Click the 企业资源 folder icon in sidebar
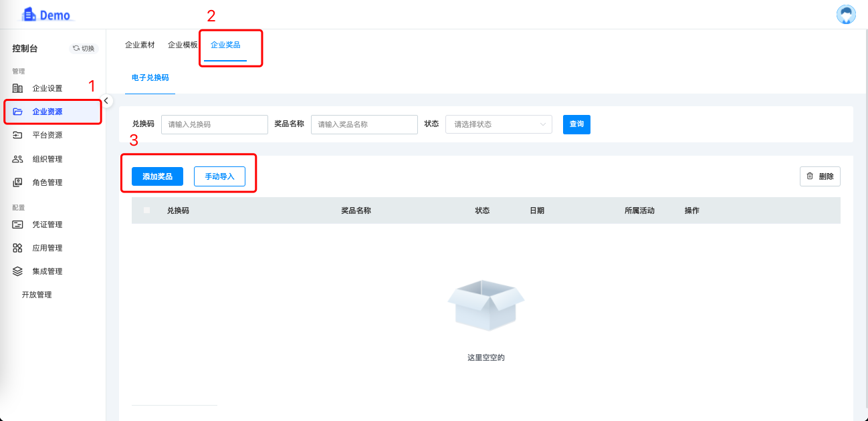 tap(18, 112)
